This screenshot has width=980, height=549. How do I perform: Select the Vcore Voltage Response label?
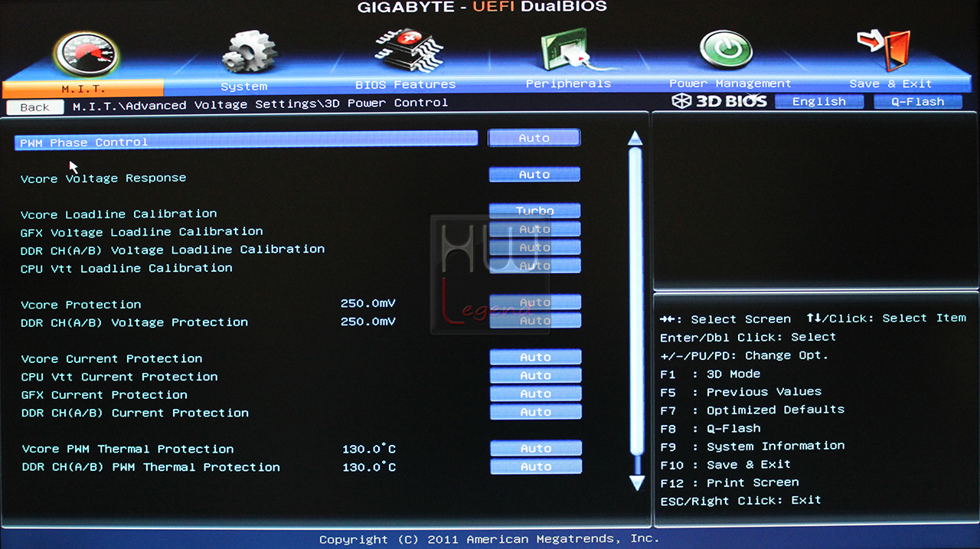103,178
